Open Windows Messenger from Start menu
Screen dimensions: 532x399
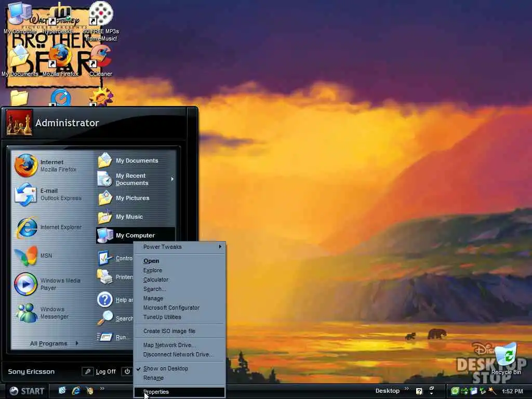pyautogui.click(x=51, y=313)
